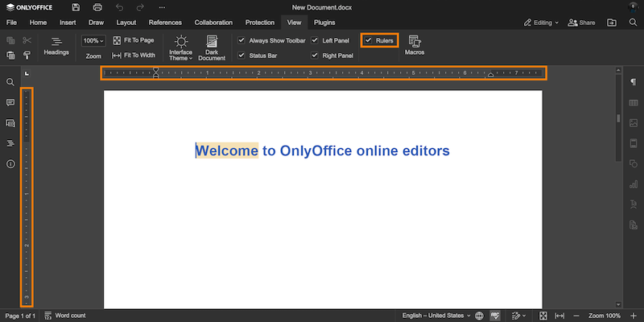Click the save icon in title bar
Screen dimensions: 644x322
[76, 7]
